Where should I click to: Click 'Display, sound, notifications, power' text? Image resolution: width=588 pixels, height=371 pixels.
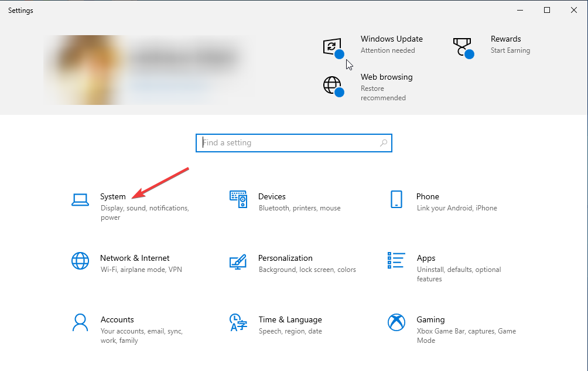145,213
